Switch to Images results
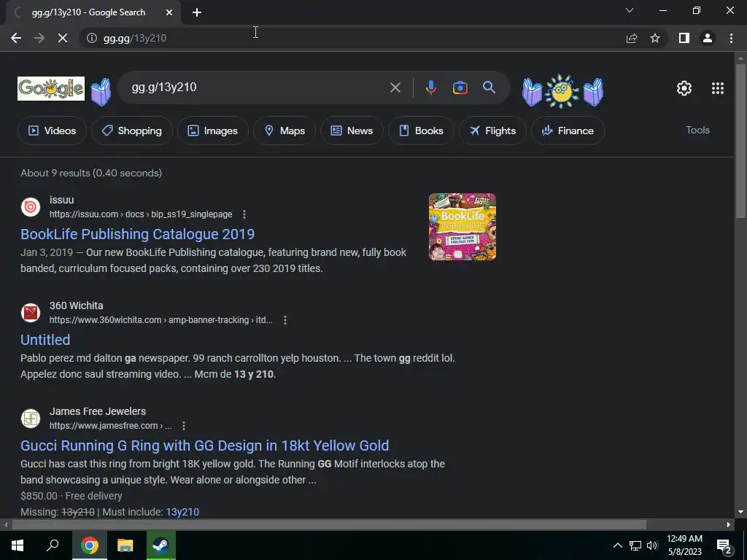The width and height of the screenshot is (747, 560). pos(213,131)
